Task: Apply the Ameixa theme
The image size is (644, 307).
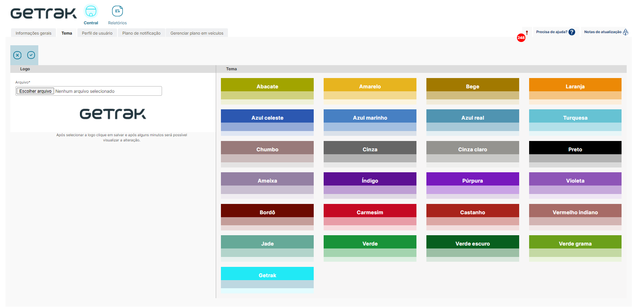Action: pos(267,186)
